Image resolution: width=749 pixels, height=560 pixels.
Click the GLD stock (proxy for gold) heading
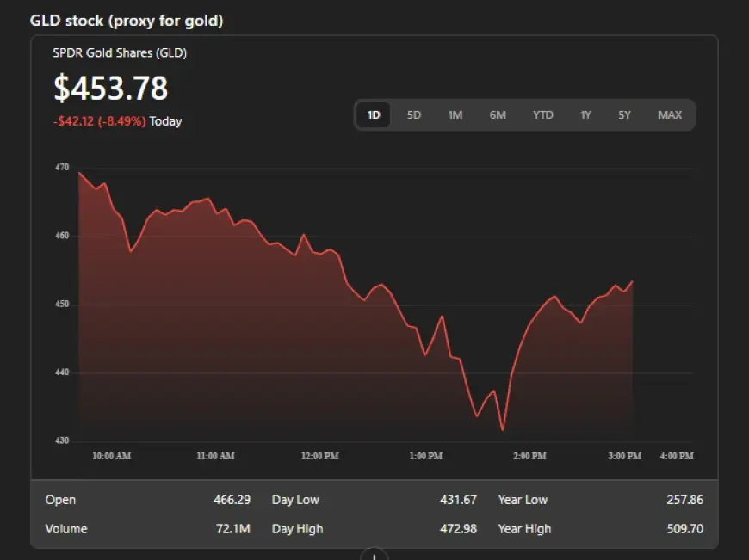[127, 21]
